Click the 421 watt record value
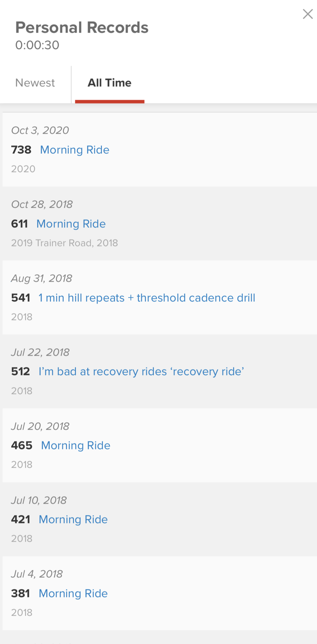 [21, 520]
